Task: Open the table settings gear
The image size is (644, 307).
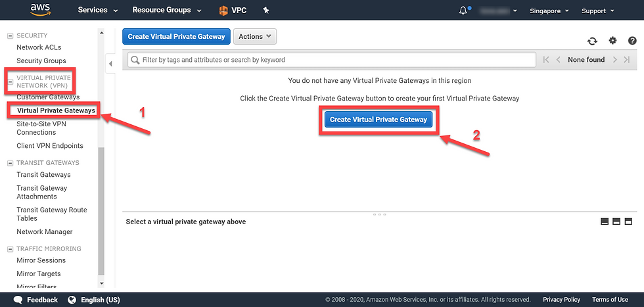Action: [x=612, y=40]
